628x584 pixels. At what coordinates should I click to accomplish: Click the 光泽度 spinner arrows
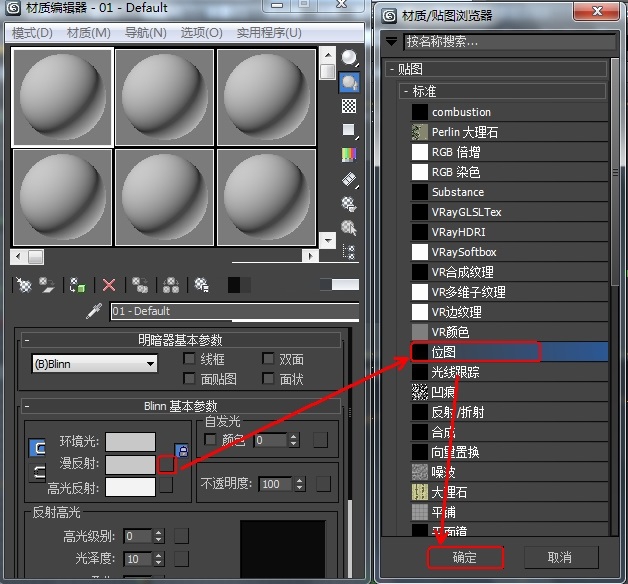pyautogui.click(x=159, y=559)
